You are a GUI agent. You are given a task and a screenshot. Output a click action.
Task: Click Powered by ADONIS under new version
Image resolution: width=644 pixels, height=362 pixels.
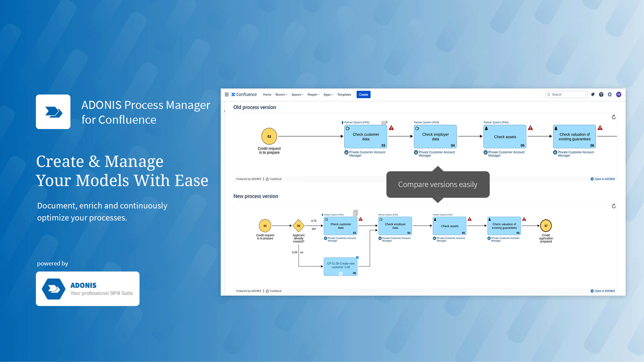[x=249, y=291]
